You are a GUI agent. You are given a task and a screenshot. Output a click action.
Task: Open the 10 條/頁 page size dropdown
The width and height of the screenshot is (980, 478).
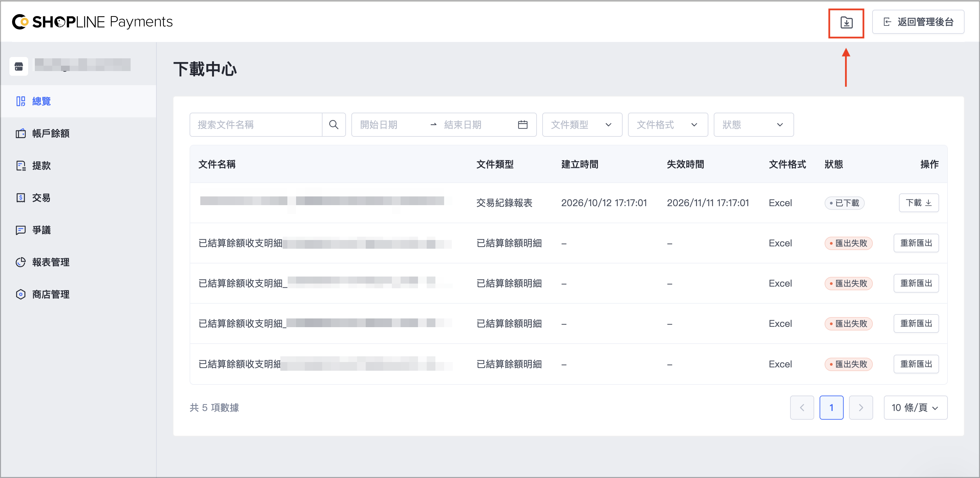(x=915, y=408)
